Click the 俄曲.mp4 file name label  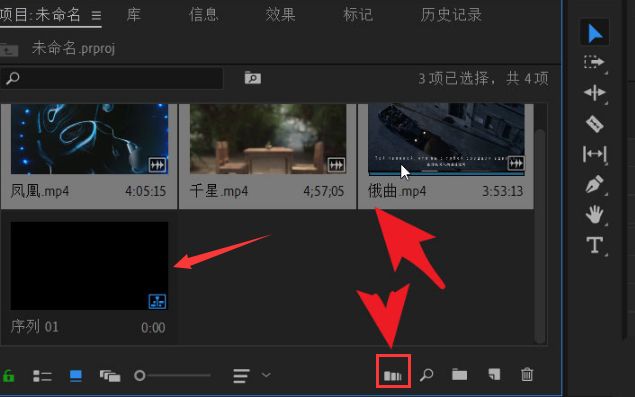[x=397, y=191]
